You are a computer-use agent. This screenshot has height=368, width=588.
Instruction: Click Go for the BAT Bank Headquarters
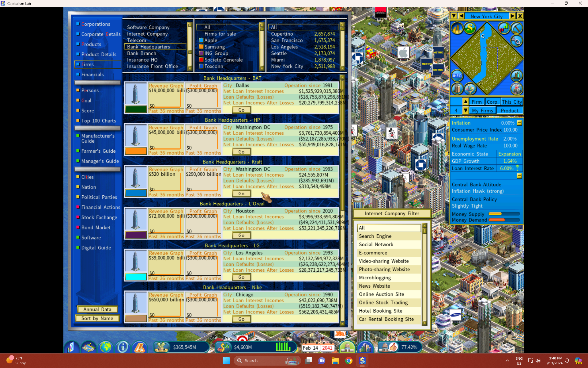(241, 110)
